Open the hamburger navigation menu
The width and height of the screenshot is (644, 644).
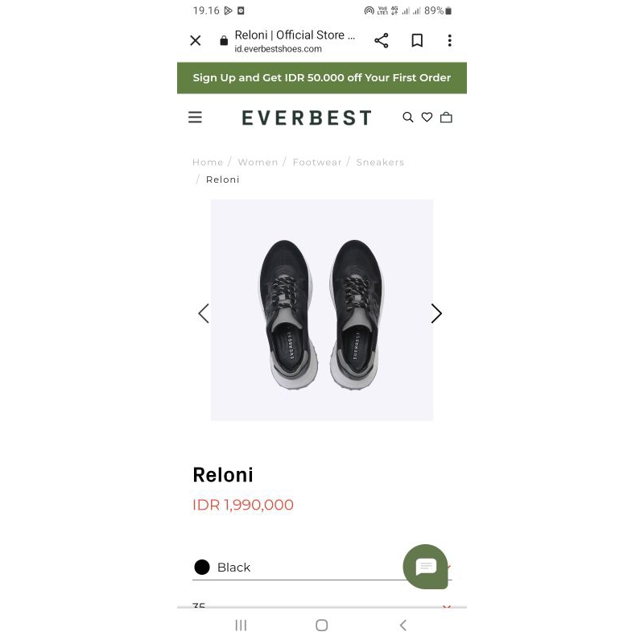(x=195, y=117)
